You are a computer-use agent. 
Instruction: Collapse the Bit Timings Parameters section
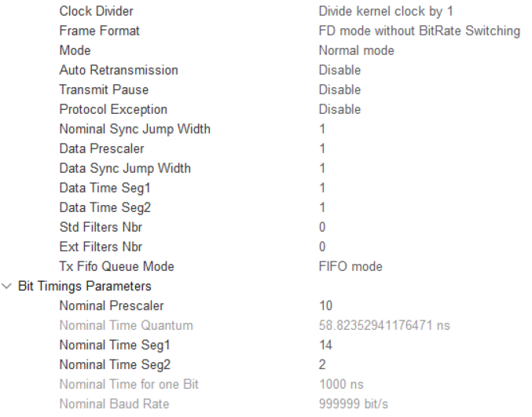pos(9,286)
